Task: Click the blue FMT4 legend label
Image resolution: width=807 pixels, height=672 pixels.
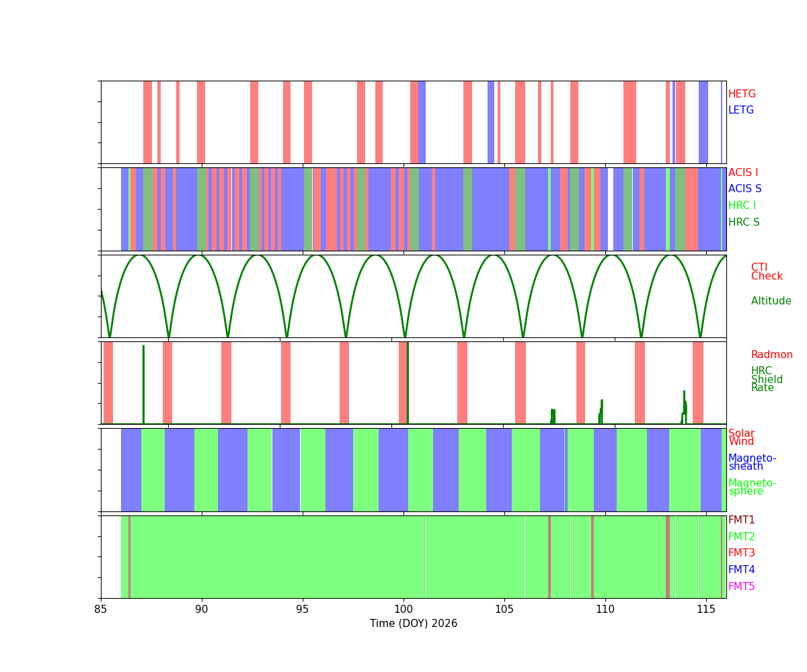Action: tap(741, 570)
